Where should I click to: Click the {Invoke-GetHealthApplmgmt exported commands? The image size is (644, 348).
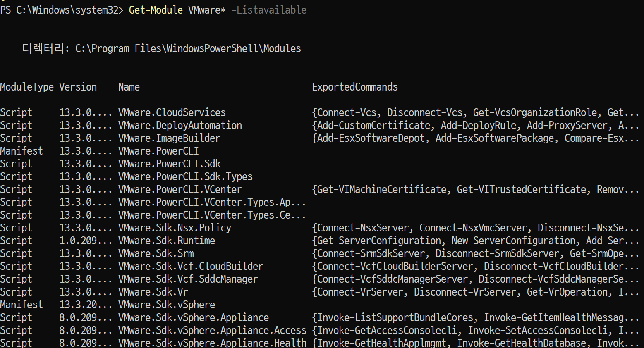tap(476, 343)
